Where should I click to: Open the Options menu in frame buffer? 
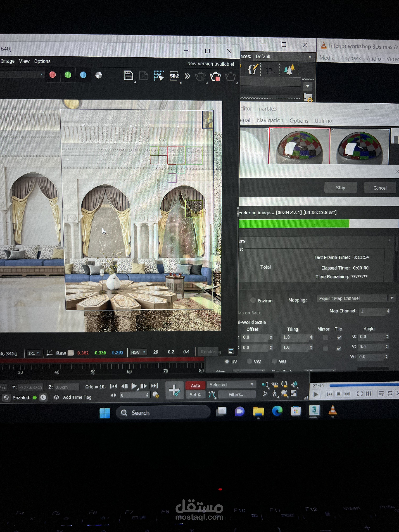tap(42, 61)
